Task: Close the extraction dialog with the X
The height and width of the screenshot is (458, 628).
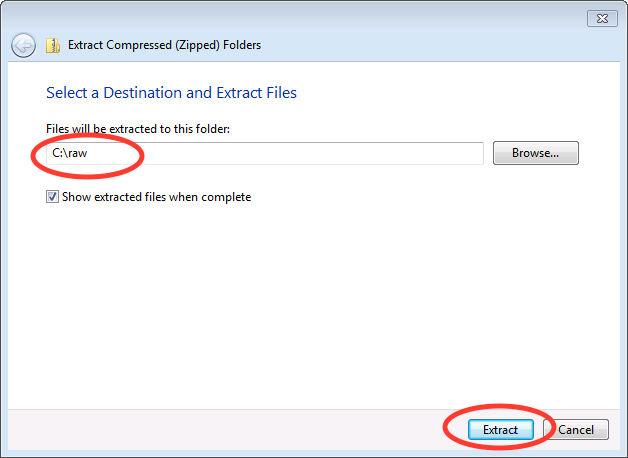Action: pos(602,18)
